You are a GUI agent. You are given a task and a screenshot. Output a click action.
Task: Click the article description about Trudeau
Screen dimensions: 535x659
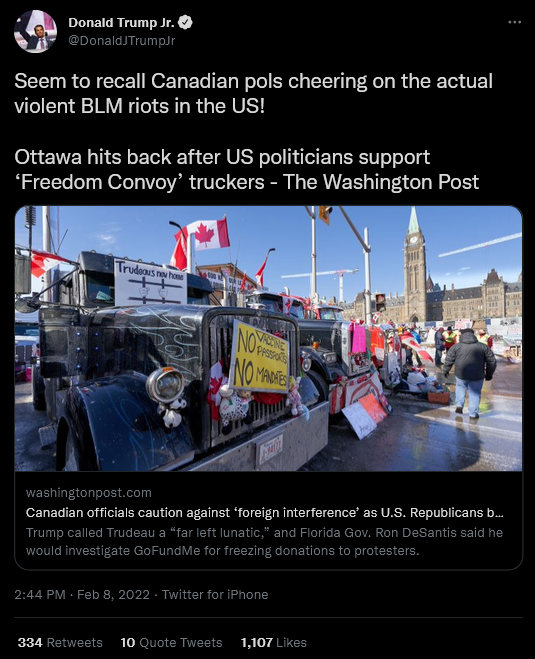coord(264,541)
